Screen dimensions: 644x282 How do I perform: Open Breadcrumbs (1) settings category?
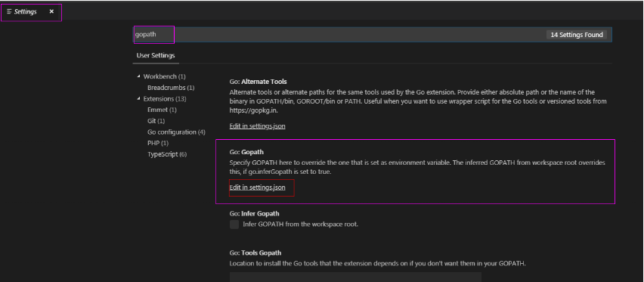(171, 88)
